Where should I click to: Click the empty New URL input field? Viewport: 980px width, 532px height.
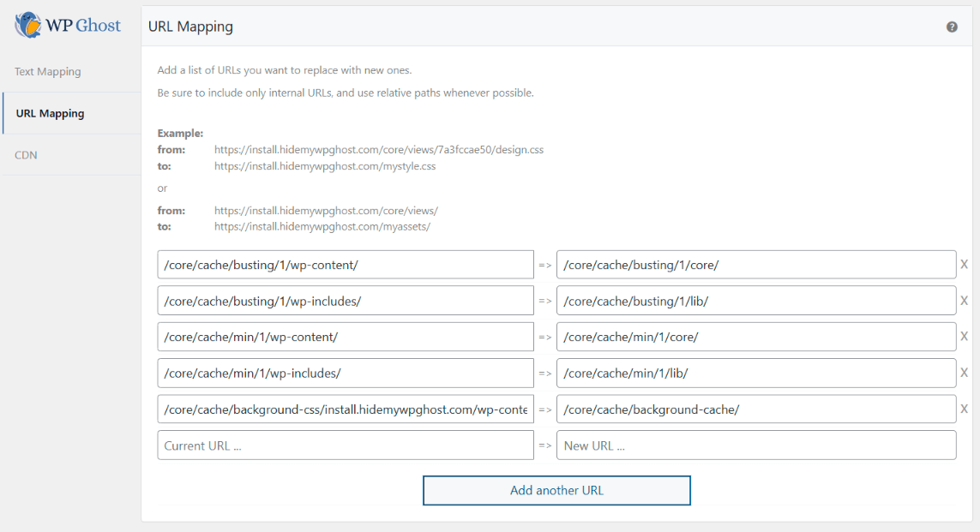coord(756,445)
